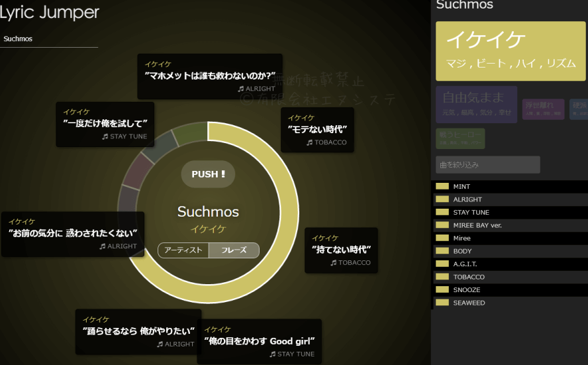Click the yellow swatch beside SEAWEED

point(442,302)
